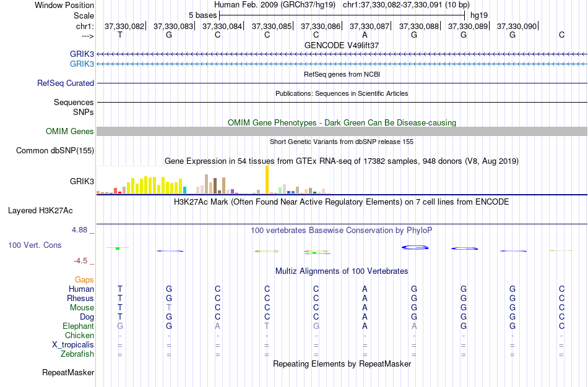The height and width of the screenshot is (387, 588).
Task: Click 'Short Genetic Variants from dbSNP release 155'
Action: click(342, 142)
